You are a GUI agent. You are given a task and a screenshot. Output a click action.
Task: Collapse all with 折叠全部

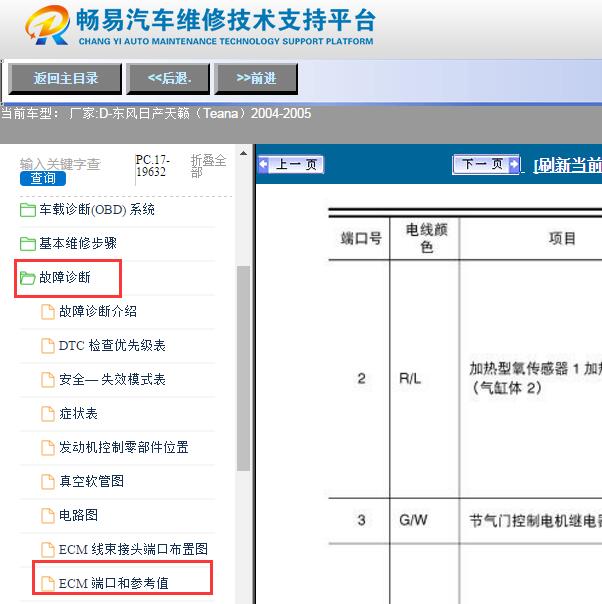(x=208, y=166)
